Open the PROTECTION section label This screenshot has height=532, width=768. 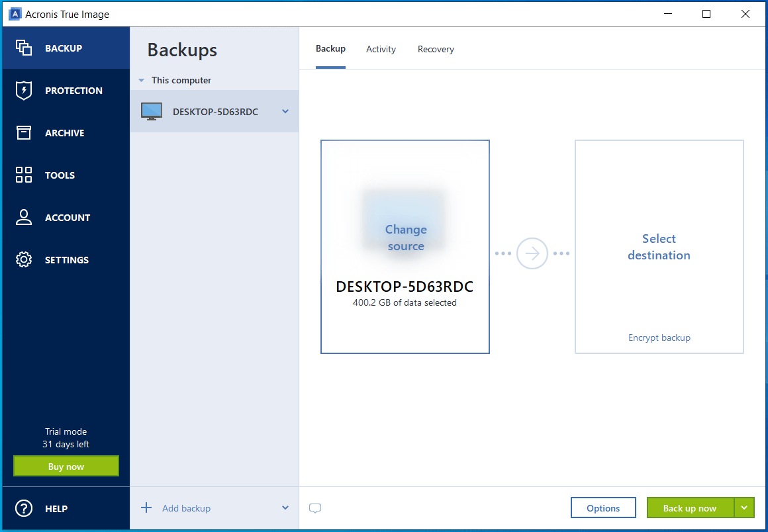click(73, 91)
